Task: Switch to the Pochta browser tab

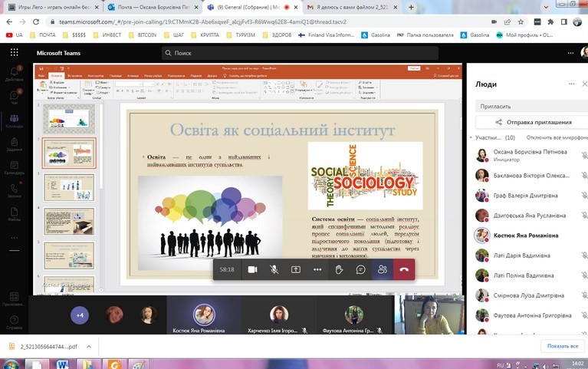Action: (x=150, y=7)
